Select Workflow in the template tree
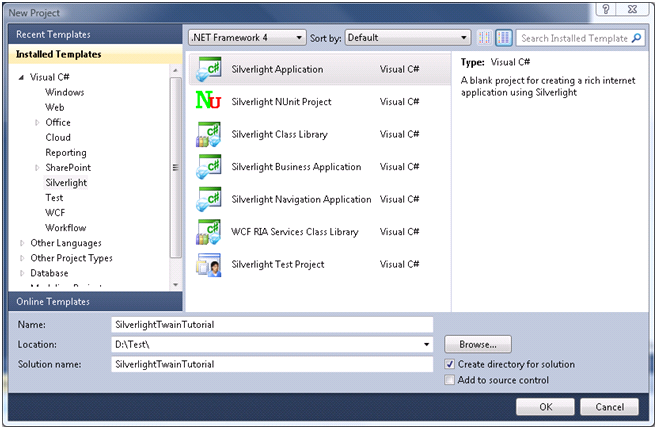The width and height of the screenshot is (657, 429). pyautogui.click(x=65, y=228)
